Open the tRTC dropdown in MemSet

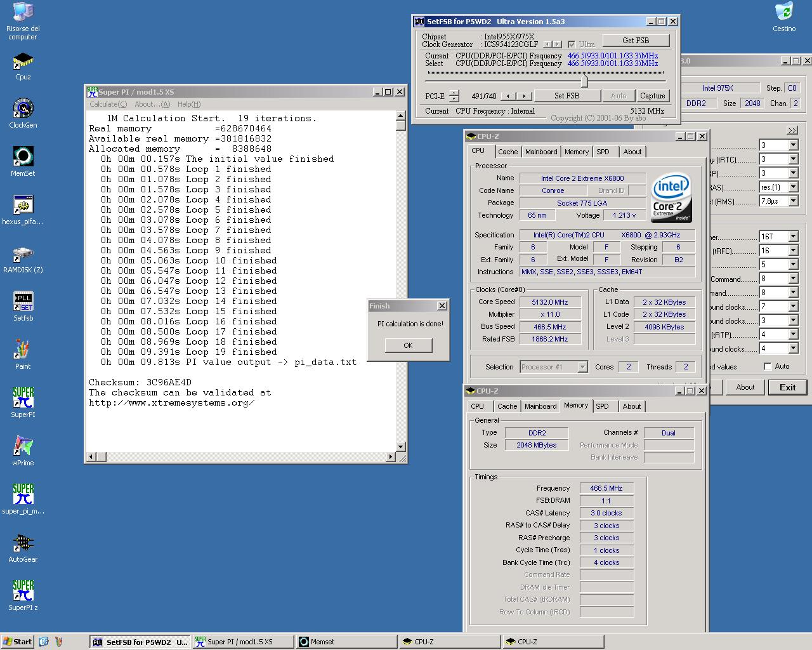[793, 159]
